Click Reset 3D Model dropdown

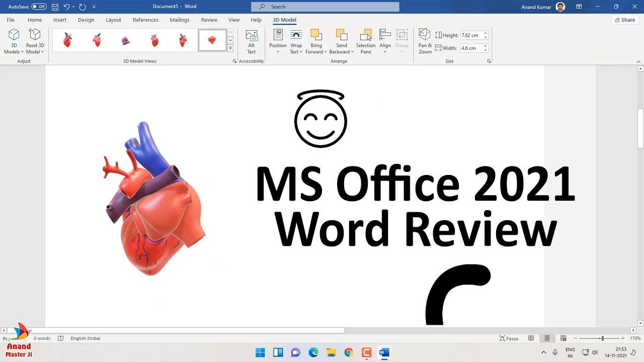click(35, 42)
